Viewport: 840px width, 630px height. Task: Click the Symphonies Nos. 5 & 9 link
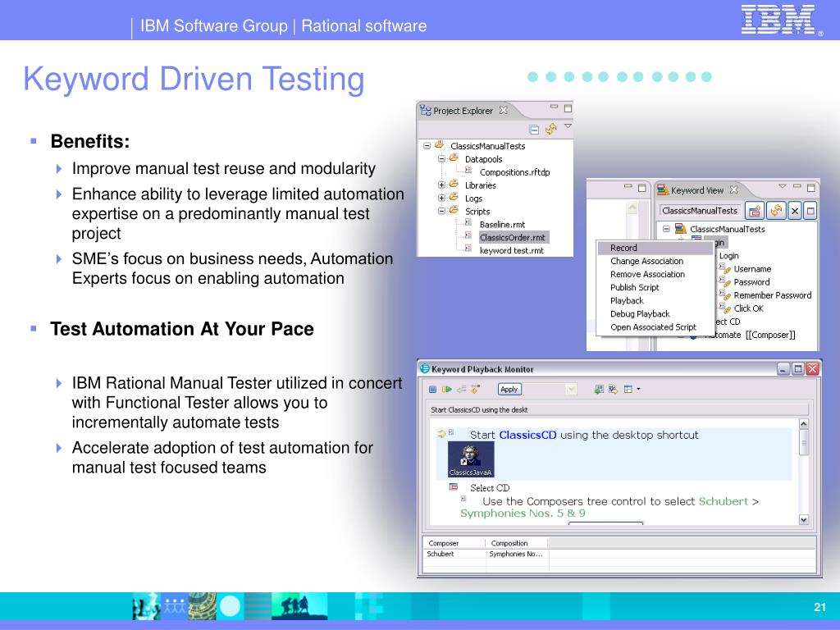523,514
